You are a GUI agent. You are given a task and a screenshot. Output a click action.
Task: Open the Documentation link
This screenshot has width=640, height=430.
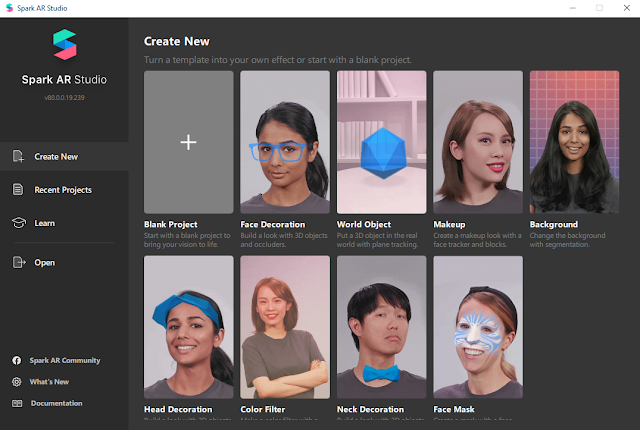point(56,403)
